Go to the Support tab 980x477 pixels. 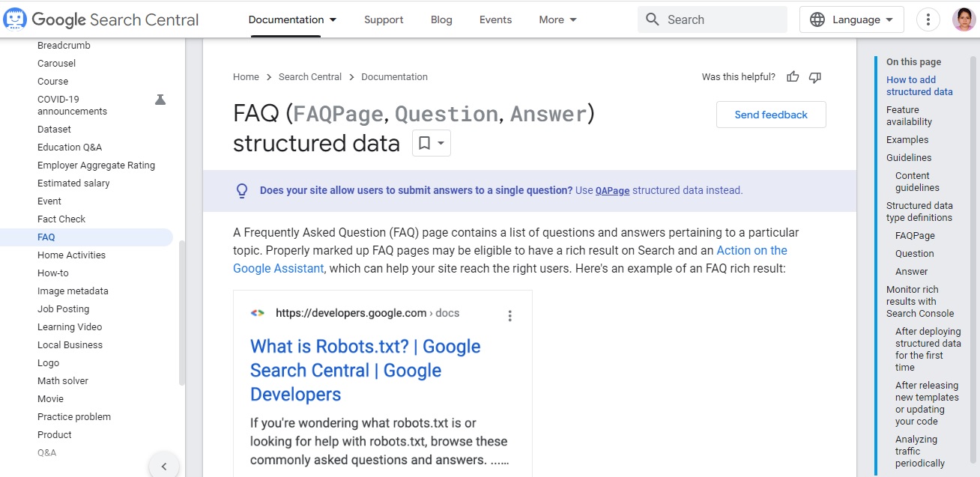click(x=384, y=19)
